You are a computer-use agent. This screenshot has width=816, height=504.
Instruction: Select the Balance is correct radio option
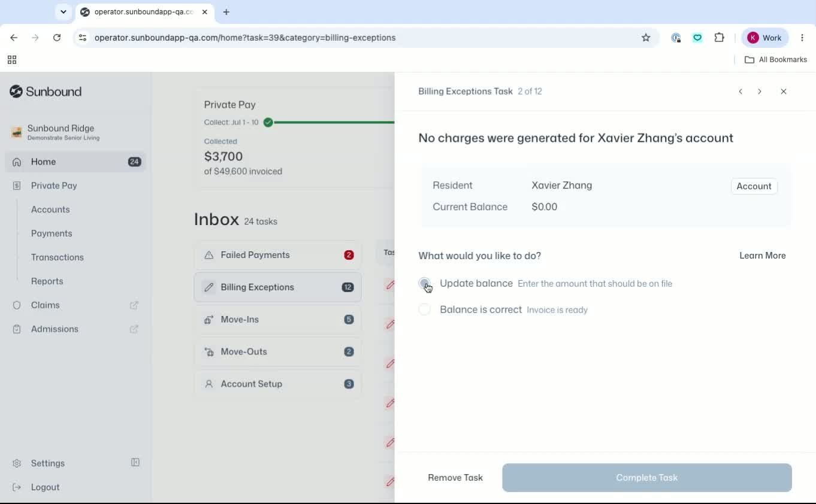point(424,309)
